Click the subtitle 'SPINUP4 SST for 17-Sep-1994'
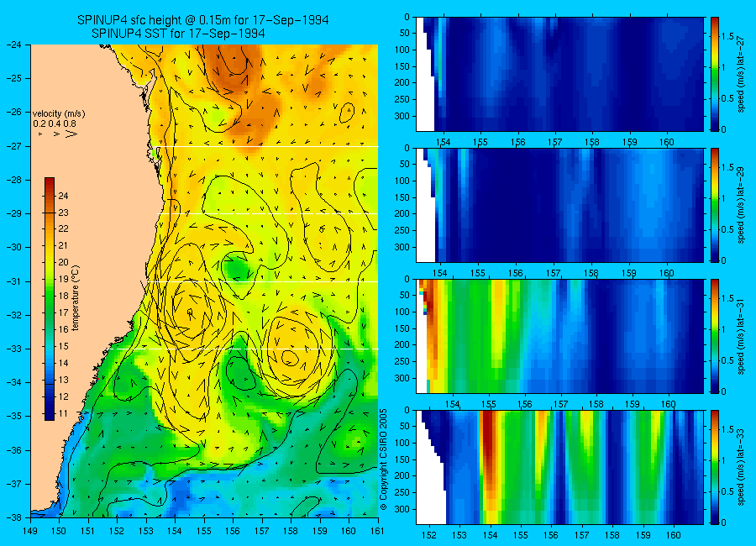Image resolution: width=756 pixels, height=546 pixels. [x=178, y=34]
